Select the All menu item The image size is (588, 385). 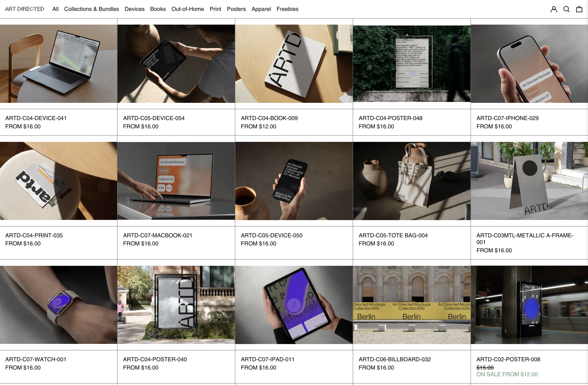tap(55, 9)
